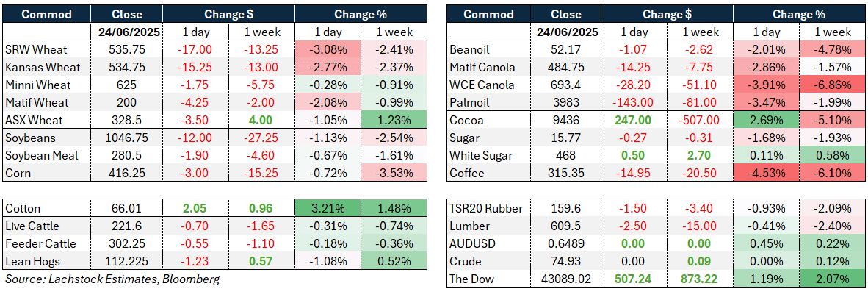Image resolution: width=868 pixels, height=289 pixels.
Task: Click the AUDUSD close value 0.6489
Action: coord(567,243)
